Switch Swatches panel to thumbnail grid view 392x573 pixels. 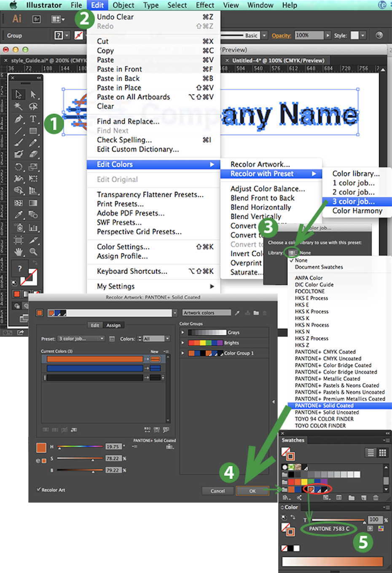[382, 453]
